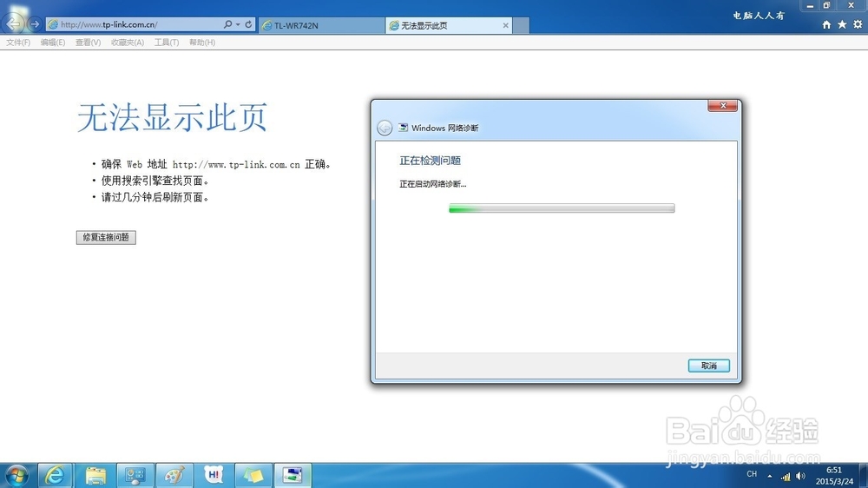Open the Paint palette taskbar icon

coord(174,475)
